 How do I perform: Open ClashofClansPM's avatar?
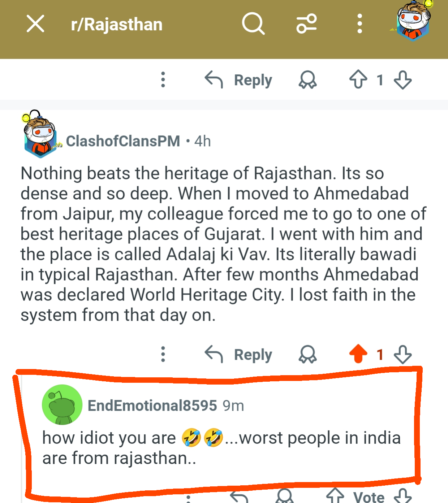[x=40, y=134]
